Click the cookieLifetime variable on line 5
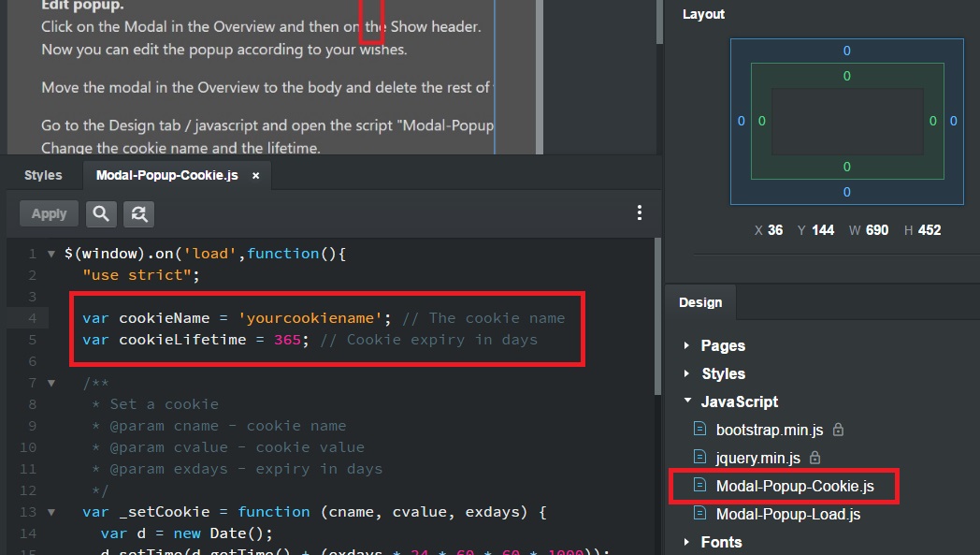The height and width of the screenshot is (555, 980). coord(182,340)
